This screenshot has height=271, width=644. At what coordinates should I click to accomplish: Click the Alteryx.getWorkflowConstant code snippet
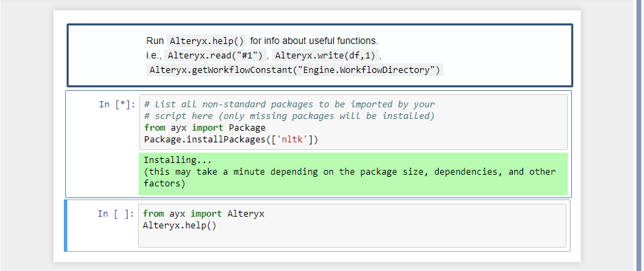tap(295, 70)
